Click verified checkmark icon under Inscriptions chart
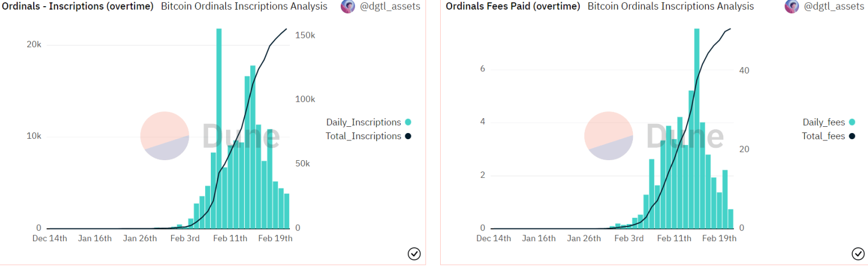The width and height of the screenshot is (868, 266). (x=414, y=254)
